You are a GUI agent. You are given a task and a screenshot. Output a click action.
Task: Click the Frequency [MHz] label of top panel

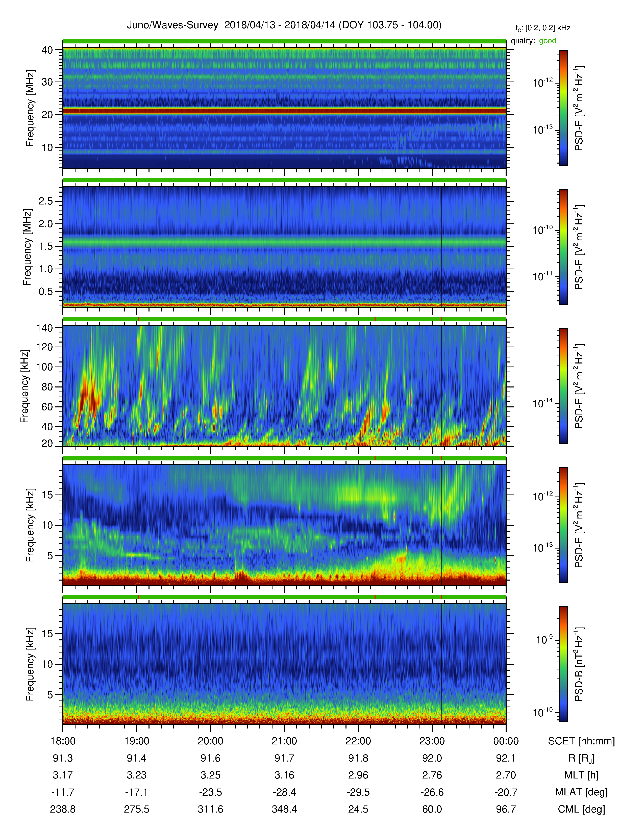30,108
